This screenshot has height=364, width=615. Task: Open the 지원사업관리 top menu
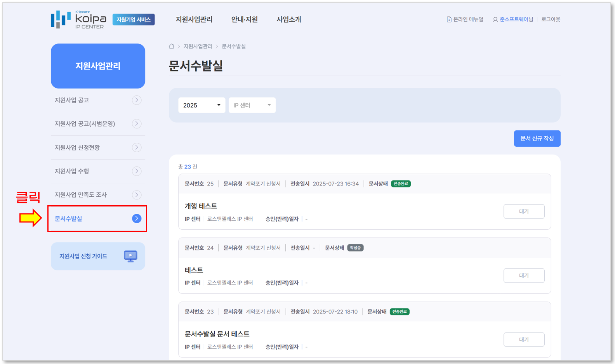(x=194, y=19)
